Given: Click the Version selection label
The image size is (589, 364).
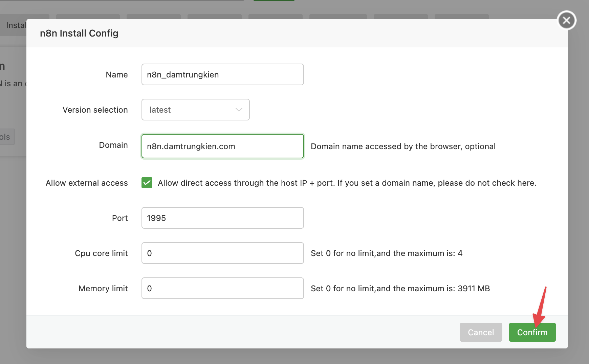Looking at the screenshot, I should click(95, 110).
